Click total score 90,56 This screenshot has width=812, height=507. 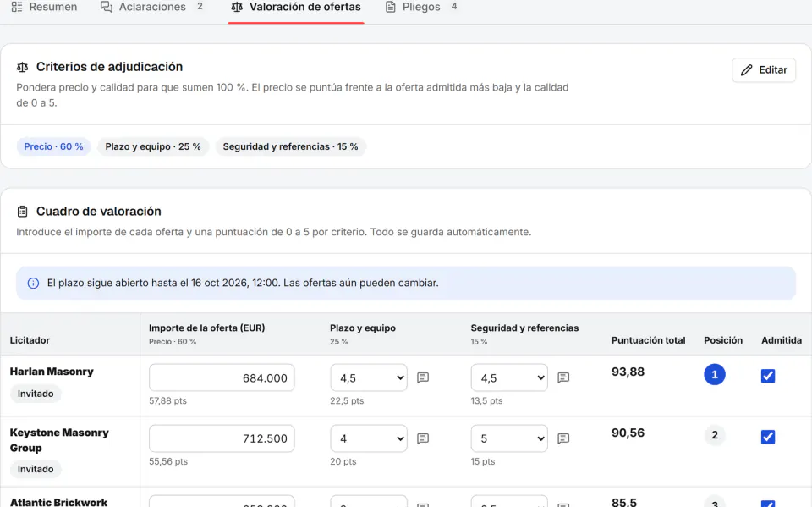click(x=628, y=433)
